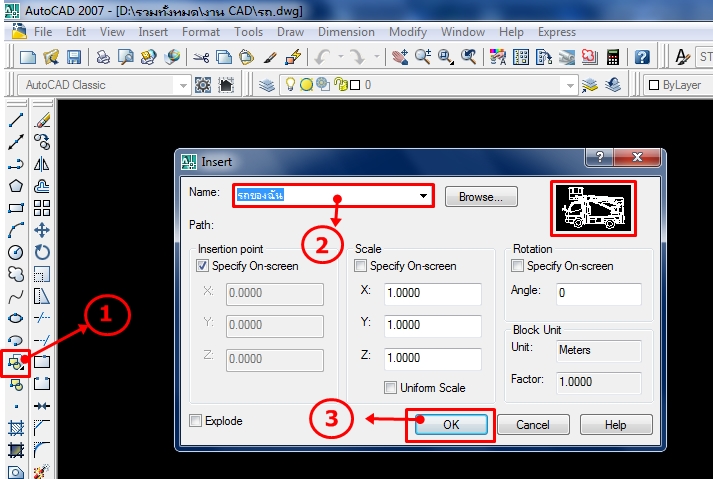Click Cancel in the Insert dialog
The width and height of the screenshot is (713, 479).
pos(533,425)
